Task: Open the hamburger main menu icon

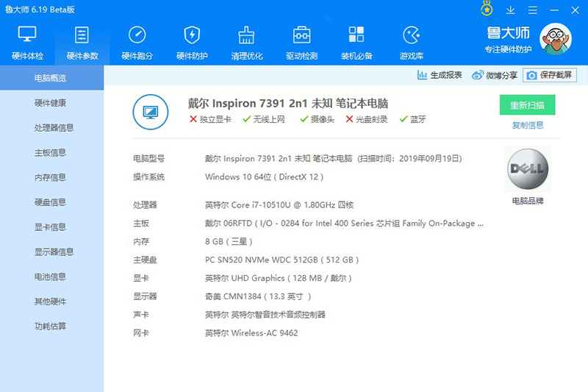Action: [532, 10]
